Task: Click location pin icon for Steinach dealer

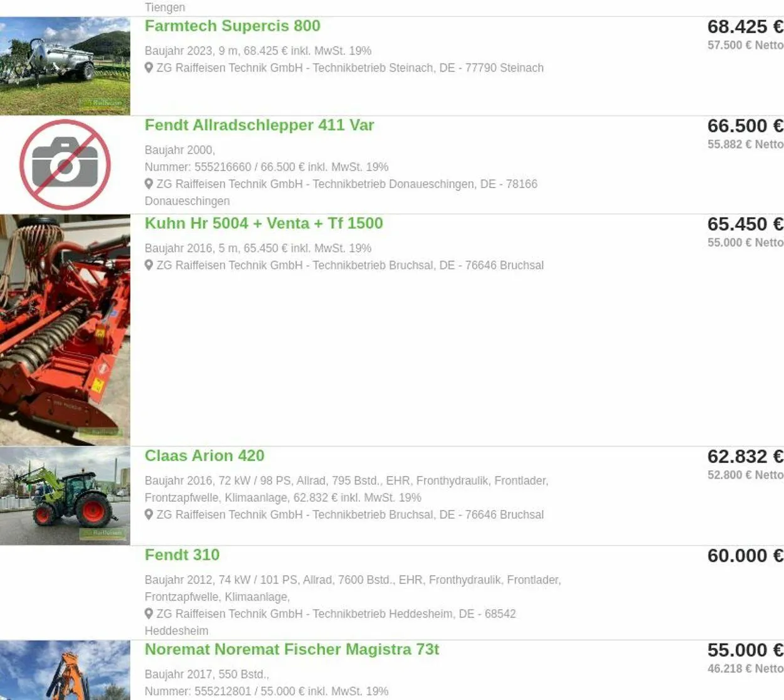Action: coord(149,68)
